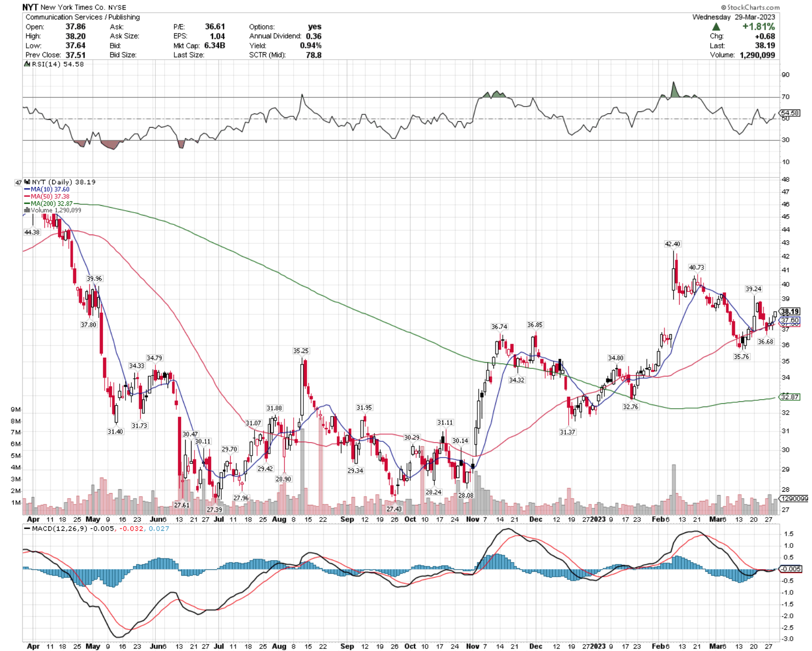Click the 28.08 October low annotation
This screenshot has width=812, height=651.
[466, 496]
